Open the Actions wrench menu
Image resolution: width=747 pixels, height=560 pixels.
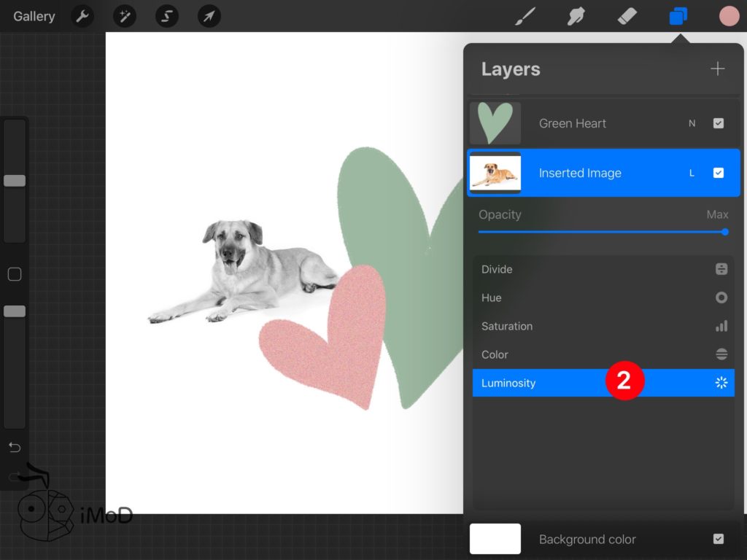coord(82,16)
